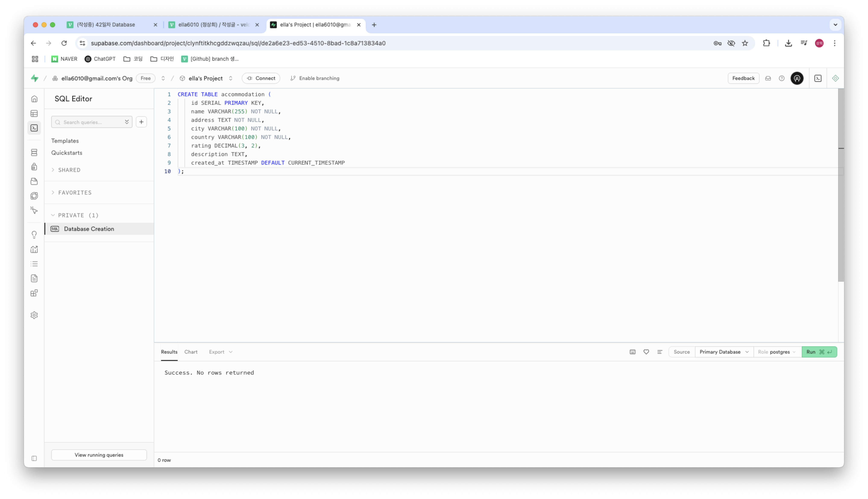This screenshot has height=499, width=868.
Task: Open Chrome downloads icon
Action: 788,43
